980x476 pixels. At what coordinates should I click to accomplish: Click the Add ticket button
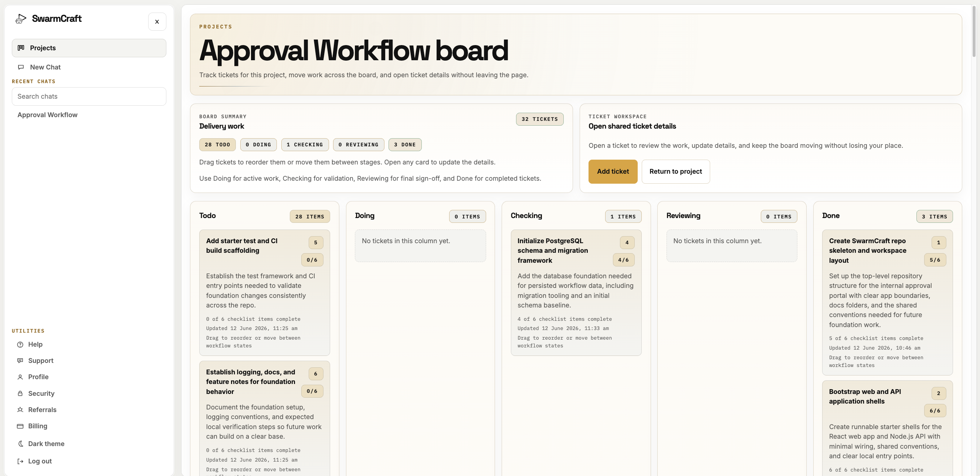click(x=613, y=171)
